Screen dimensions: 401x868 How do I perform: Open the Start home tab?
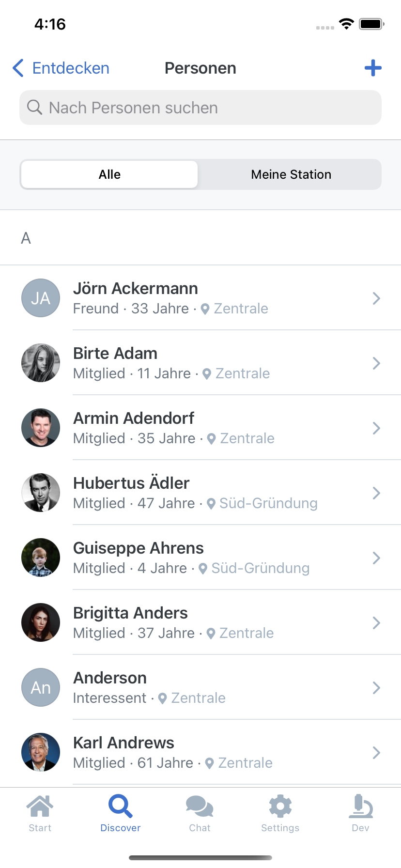[40, 814]
